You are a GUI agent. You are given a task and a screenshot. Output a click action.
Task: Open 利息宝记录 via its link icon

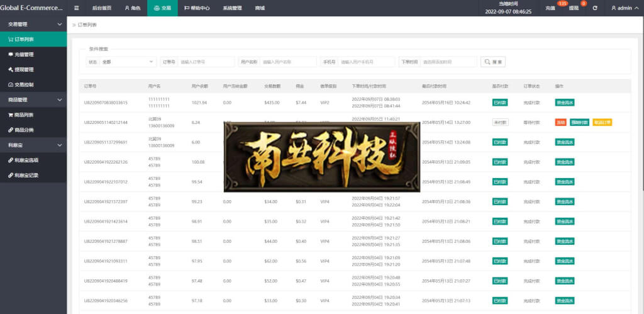pyautogui.click(x=11, y=175)
